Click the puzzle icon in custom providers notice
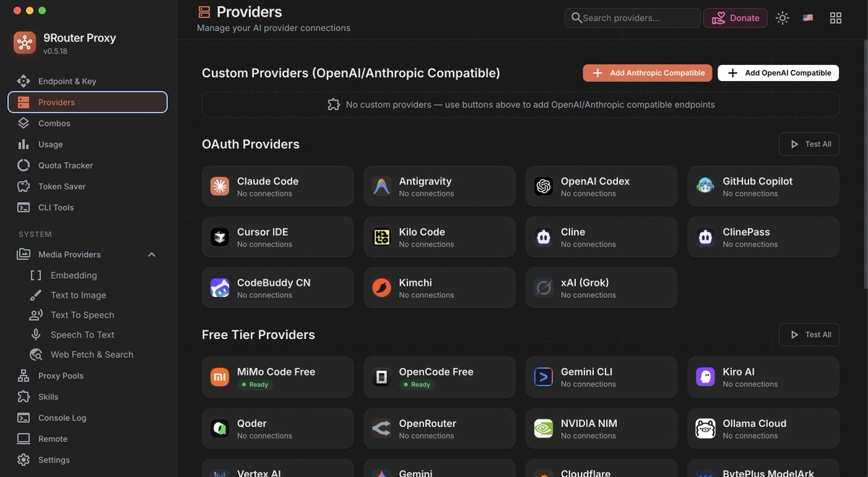 333,105
